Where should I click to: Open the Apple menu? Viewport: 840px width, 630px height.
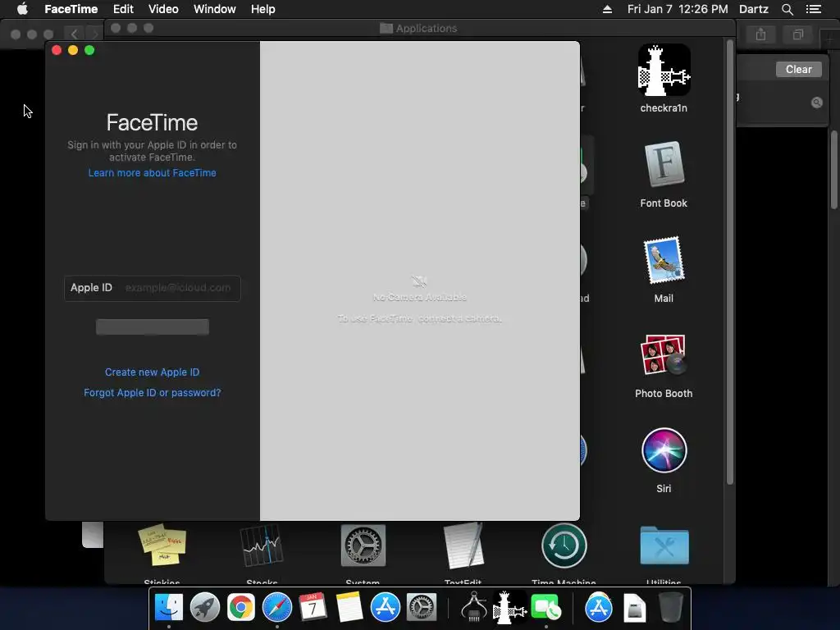pos(22,8)
